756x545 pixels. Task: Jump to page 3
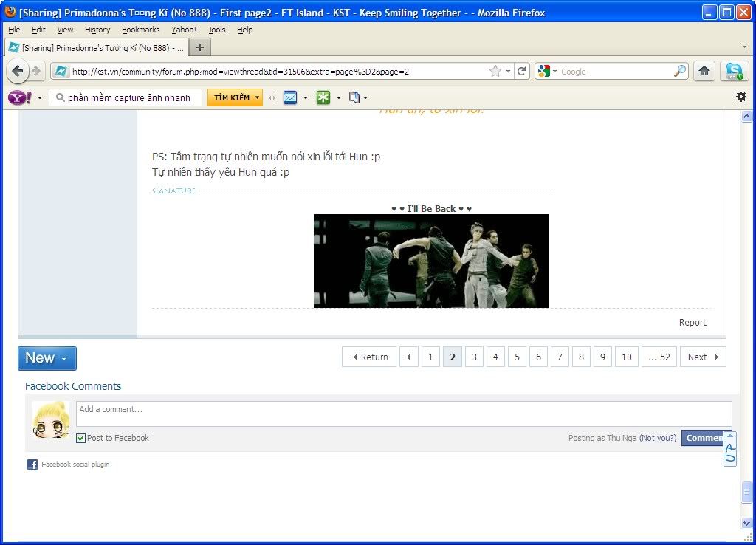coord(474,357)
